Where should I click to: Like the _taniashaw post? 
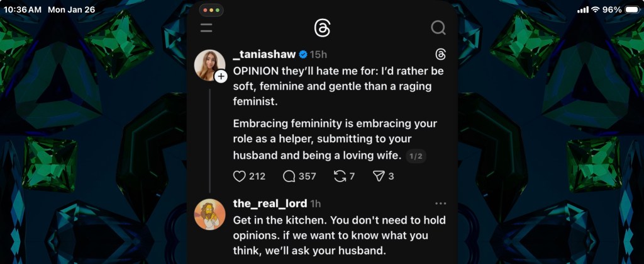tap(239, 176)
